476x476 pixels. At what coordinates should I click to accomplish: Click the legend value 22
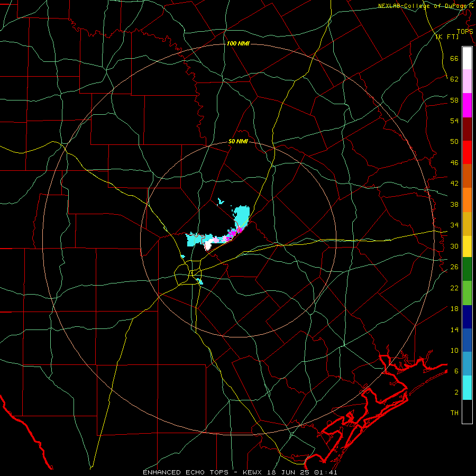pos(454,288)
